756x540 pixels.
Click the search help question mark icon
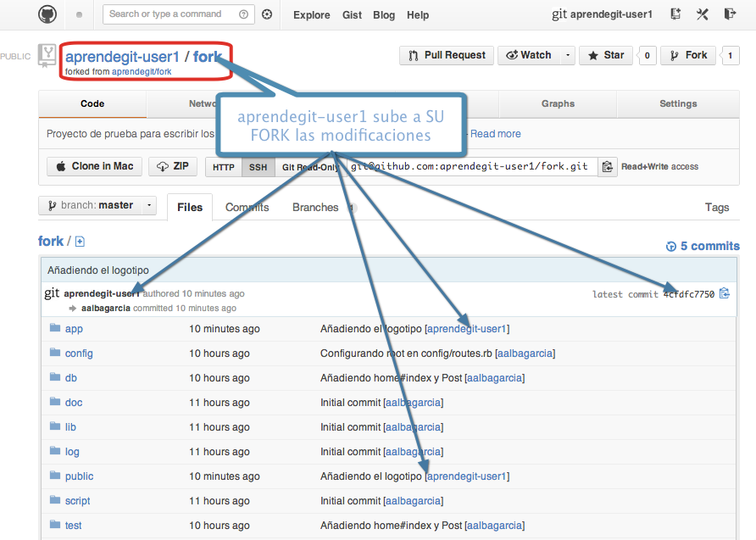(x=244, y=14)
